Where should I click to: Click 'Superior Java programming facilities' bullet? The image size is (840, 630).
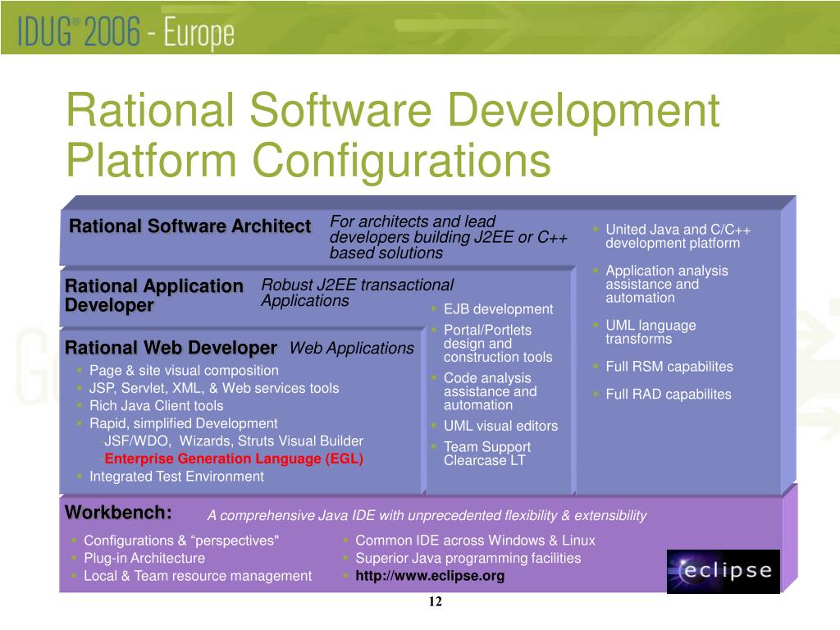(x=468, y=558)
